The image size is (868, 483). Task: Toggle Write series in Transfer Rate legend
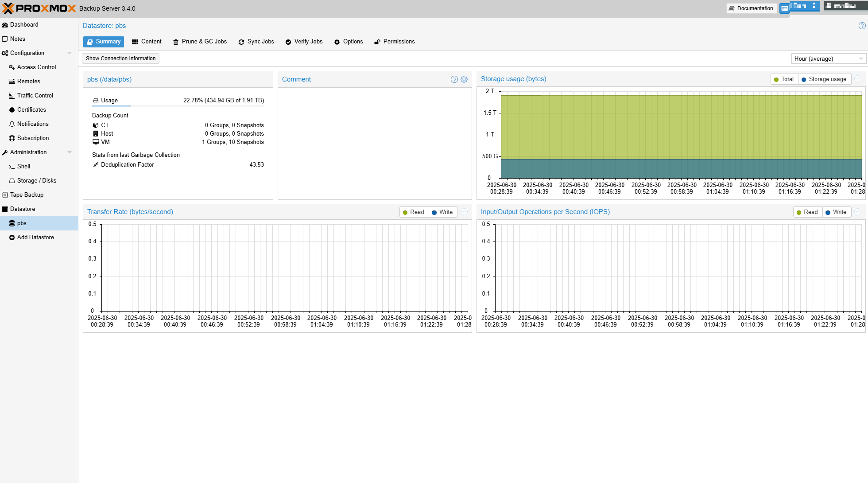pyautogui.click(x=442, y=212)
